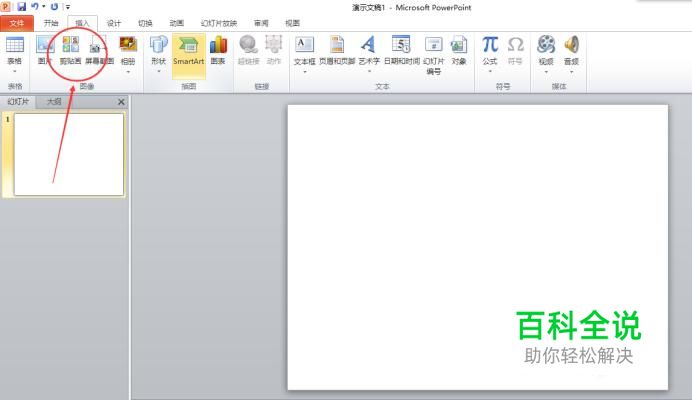Viewport: 692px width, 400px height.
Task: Select the 幻灯片 slides pane tab
Action: click(18, 102)
